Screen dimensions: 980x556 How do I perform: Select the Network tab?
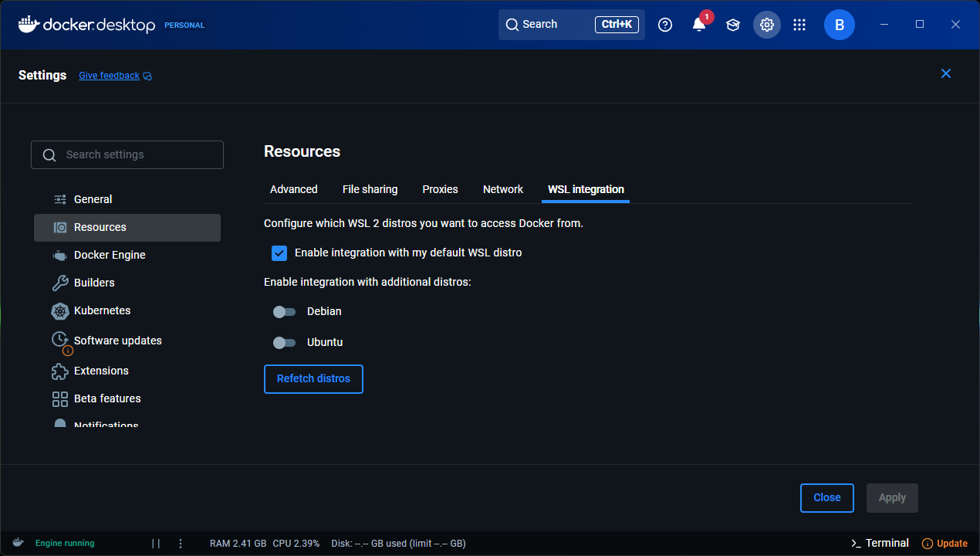(502, 189)
